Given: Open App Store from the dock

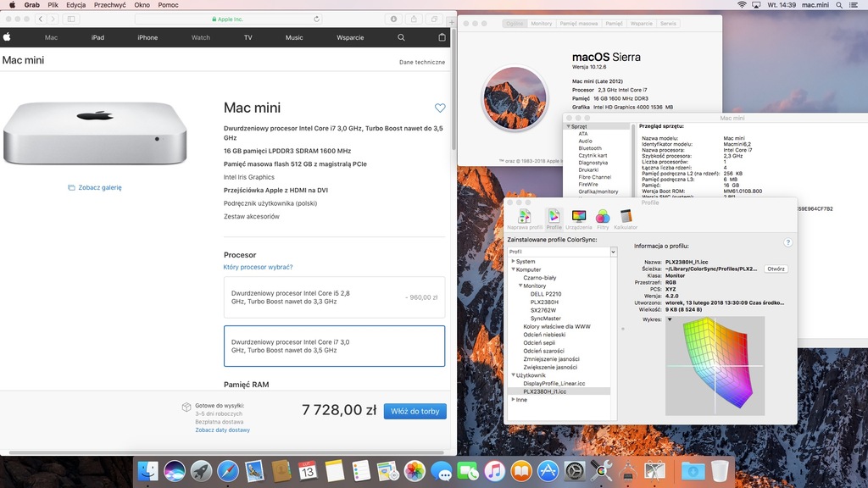Looking at the screenshot, I should point(548,471).
